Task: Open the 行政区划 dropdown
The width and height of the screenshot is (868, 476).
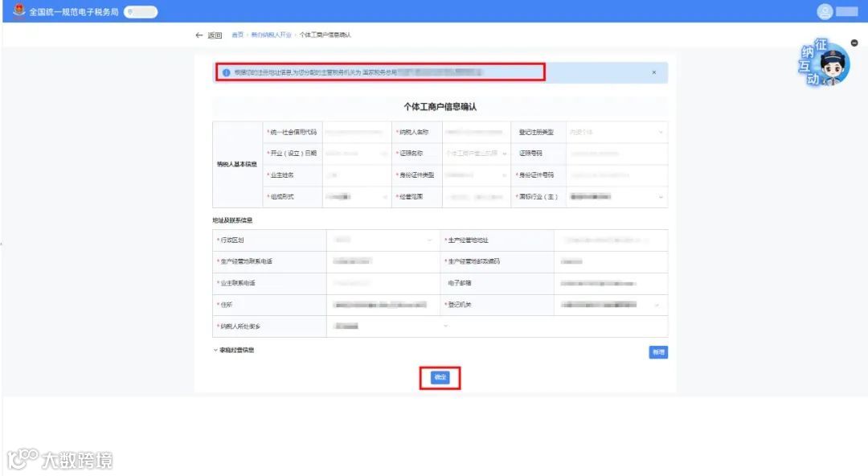Action: [383, 240]
